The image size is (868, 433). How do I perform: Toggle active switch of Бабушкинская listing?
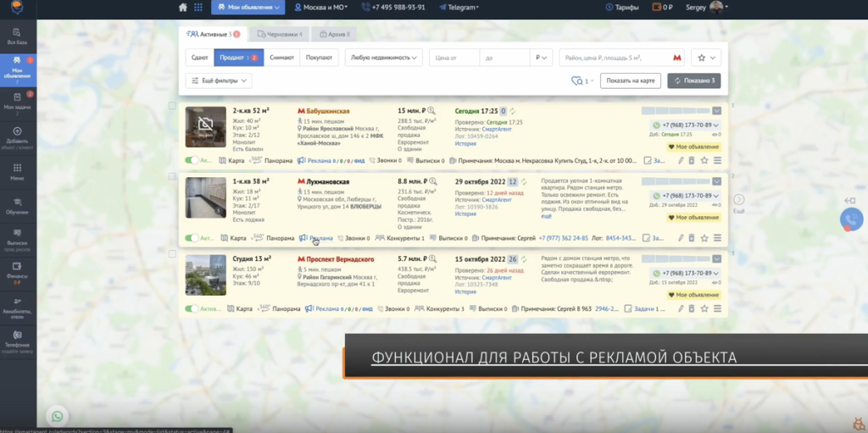(x=192, y=161)
